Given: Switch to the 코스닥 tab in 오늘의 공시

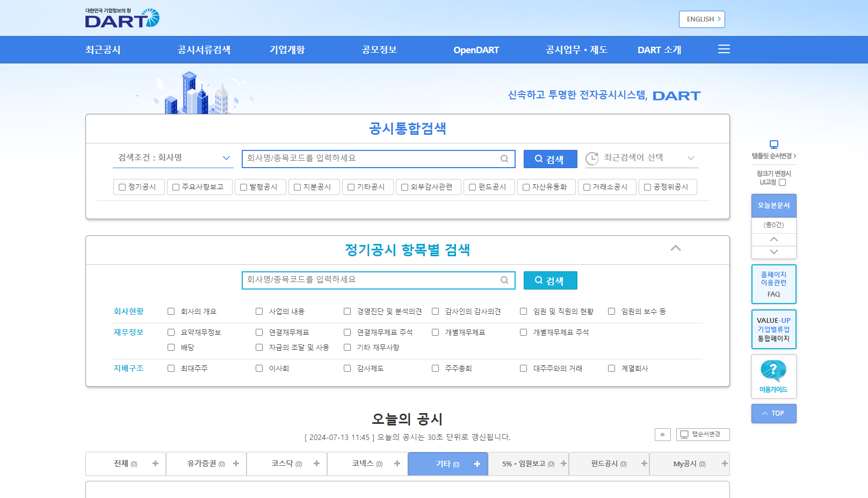Looking at the screenshot, I should point(286,463).
